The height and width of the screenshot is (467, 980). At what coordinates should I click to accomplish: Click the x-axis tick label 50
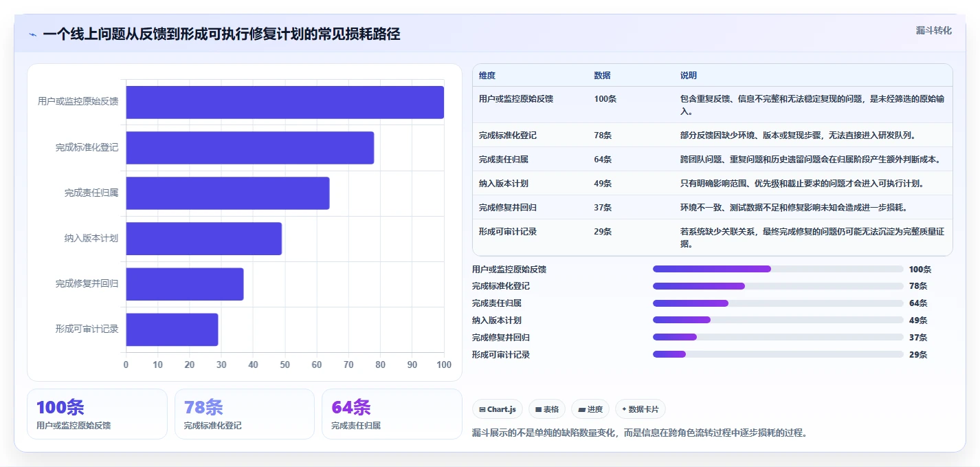coord(285,365)
